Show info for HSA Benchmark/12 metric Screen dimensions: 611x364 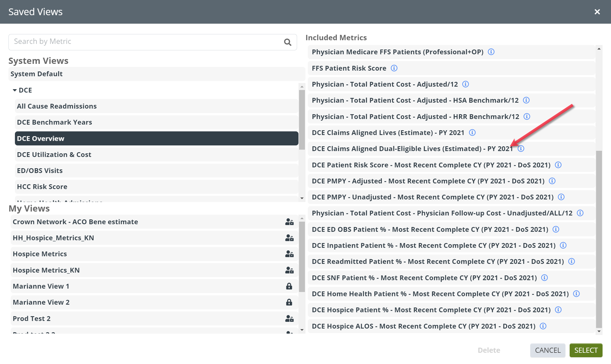(526, 100)
